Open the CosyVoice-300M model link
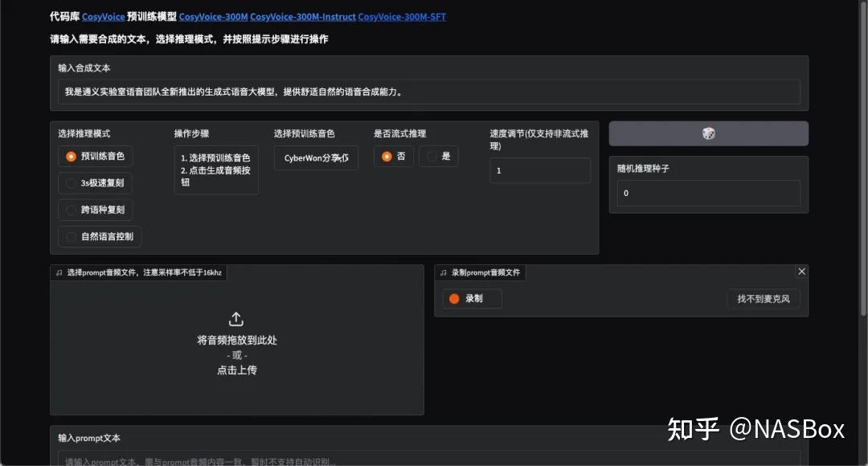Image resolution: width=868 pixels, height=466 pixels. coord(213,17)
